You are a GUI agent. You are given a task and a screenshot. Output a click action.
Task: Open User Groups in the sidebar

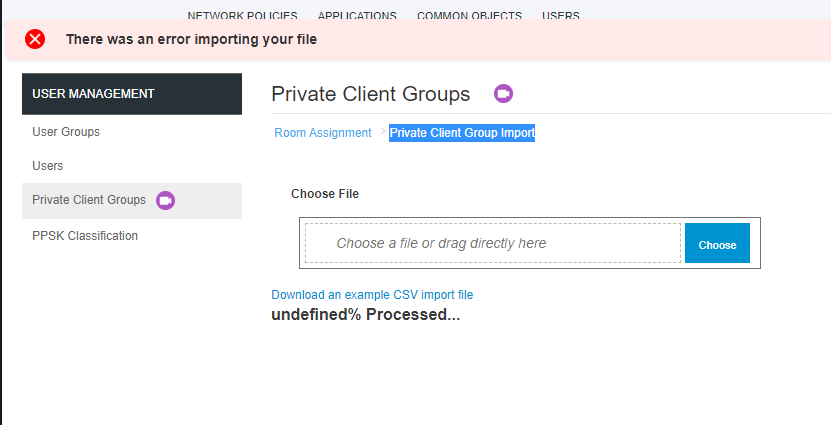(66, 132)
